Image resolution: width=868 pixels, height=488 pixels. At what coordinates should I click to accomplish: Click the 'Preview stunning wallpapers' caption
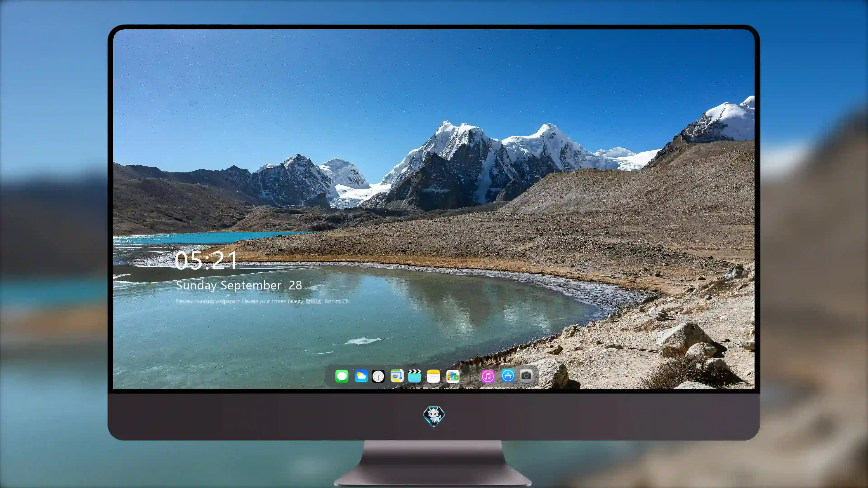208,301
